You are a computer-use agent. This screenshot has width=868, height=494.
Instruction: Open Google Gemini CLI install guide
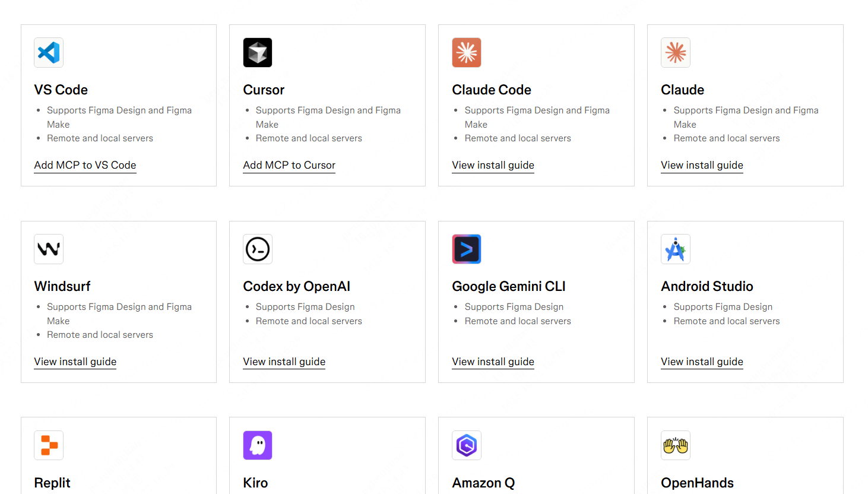[x=493, y=362]
